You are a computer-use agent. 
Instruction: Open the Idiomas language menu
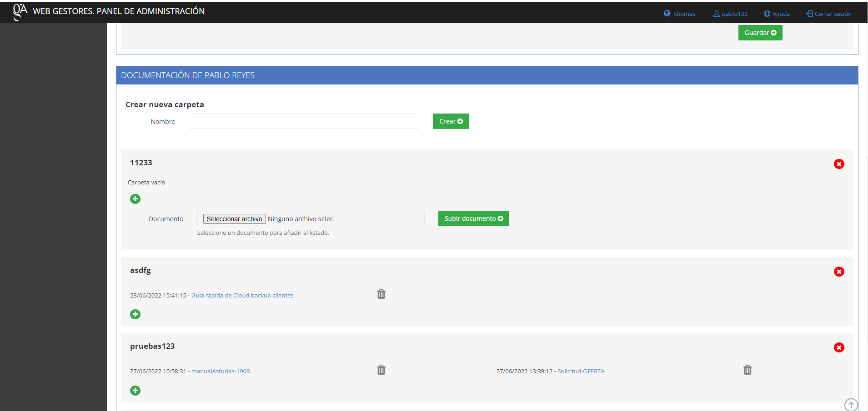679,14
